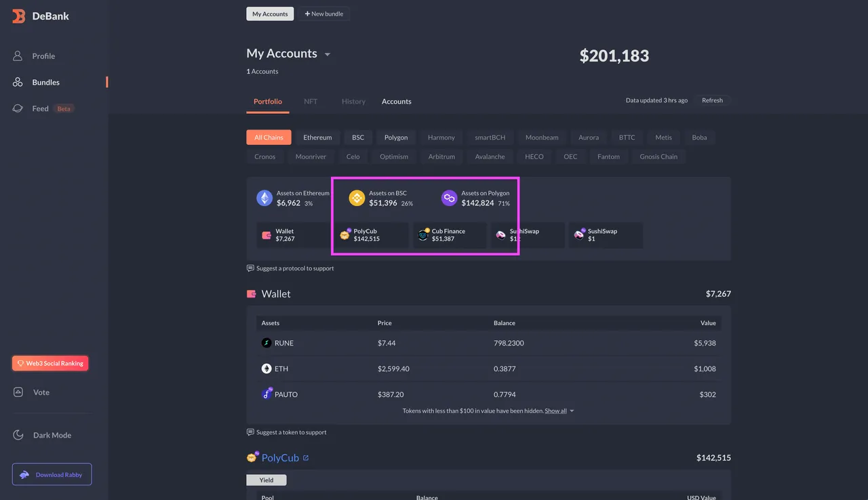Filter by OEC chain

point(571,157)
